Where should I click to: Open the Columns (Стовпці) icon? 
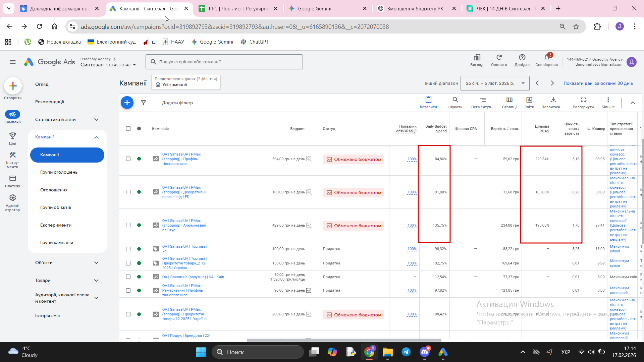coord(509,100)
